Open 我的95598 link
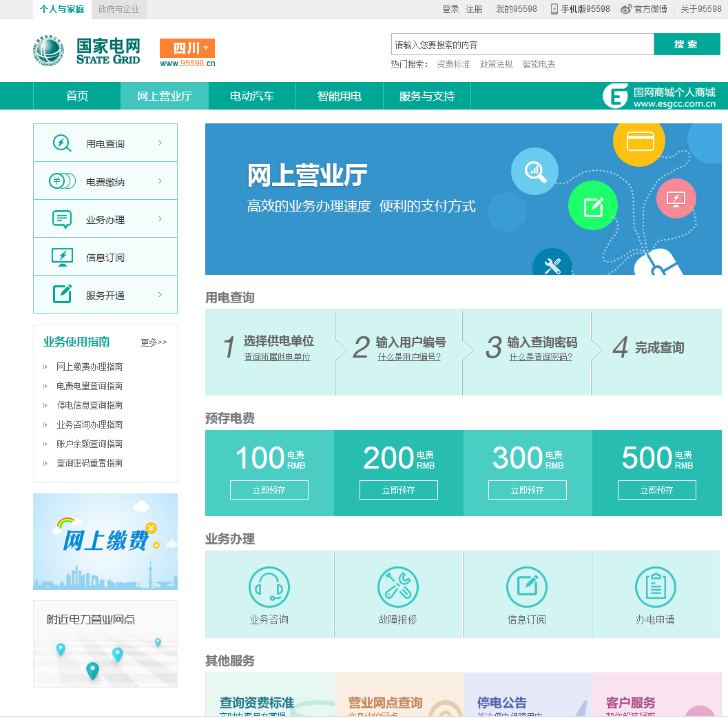The width and height of the screenshot is (728, 718). tap(517, 9)
